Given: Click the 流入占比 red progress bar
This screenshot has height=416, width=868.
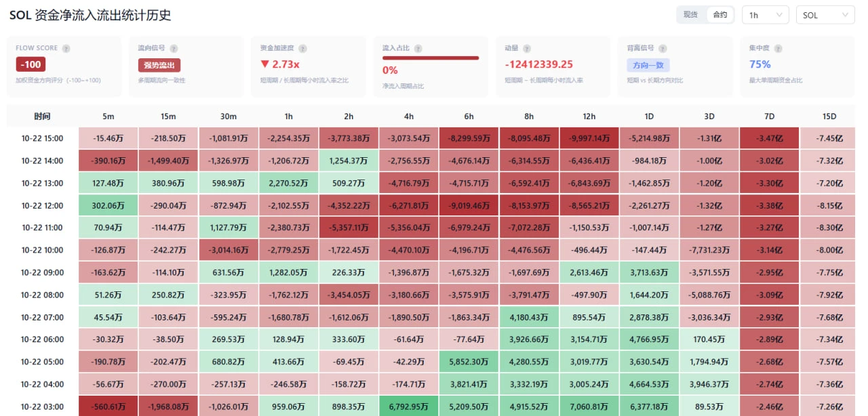Looking at the screenshot, I should (x=431, y=58).
